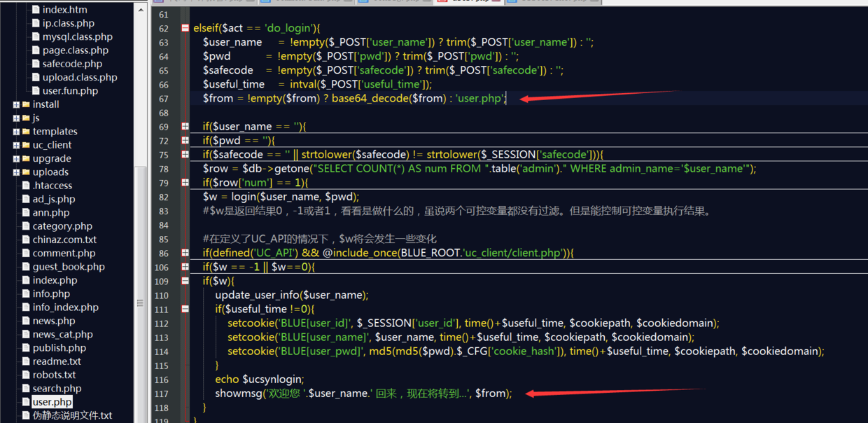868x423 pixels.
Task: Click the file icon beside robots.txt
Action: (x=26, y=375)
